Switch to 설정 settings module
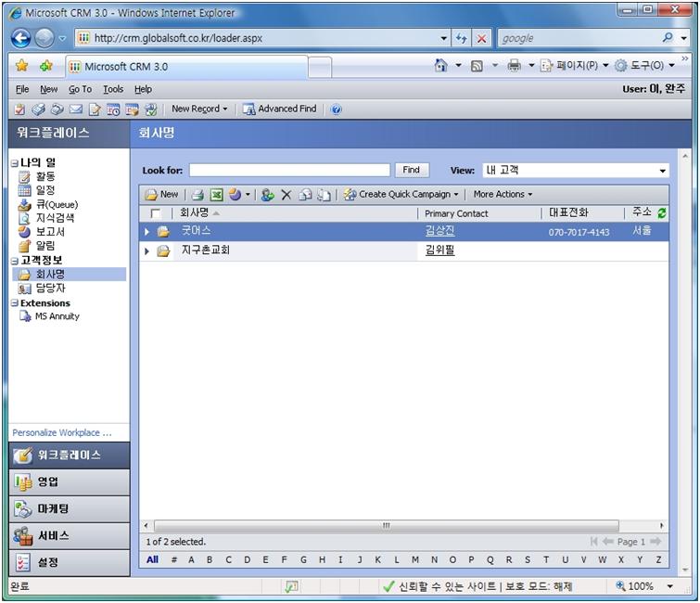This screenshot has width=700, height=603. pos(70,562)
